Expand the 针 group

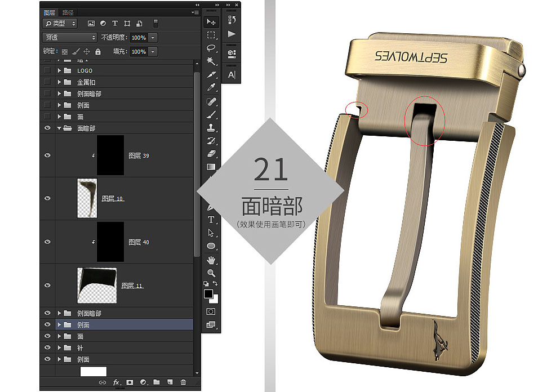pyautogui.click(x=59, y=348)
